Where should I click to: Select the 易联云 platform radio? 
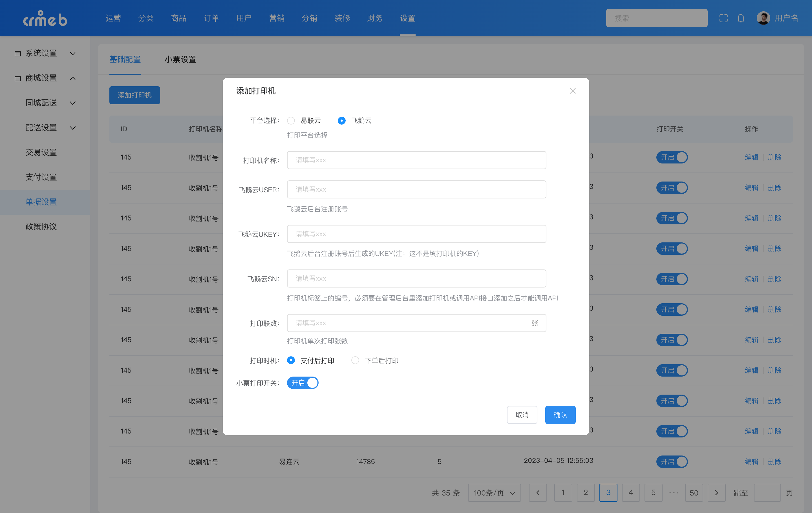pos(291,120)
